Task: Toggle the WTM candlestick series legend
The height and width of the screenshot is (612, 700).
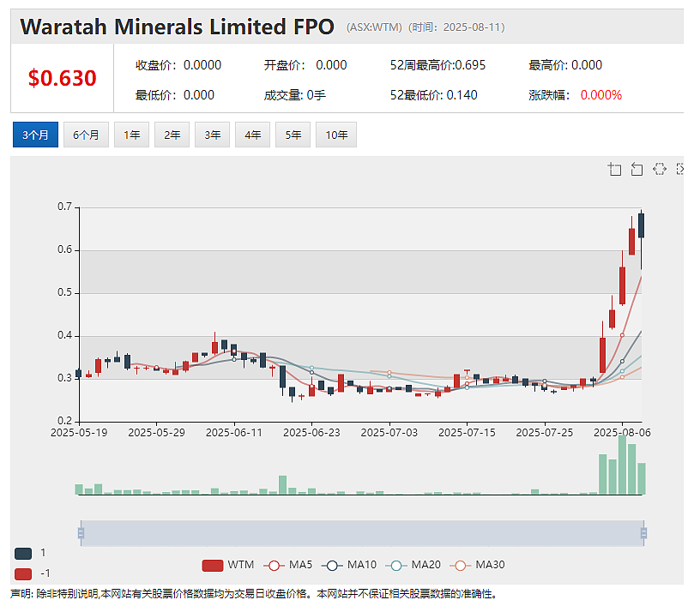Action: click(x=227, y=565)
